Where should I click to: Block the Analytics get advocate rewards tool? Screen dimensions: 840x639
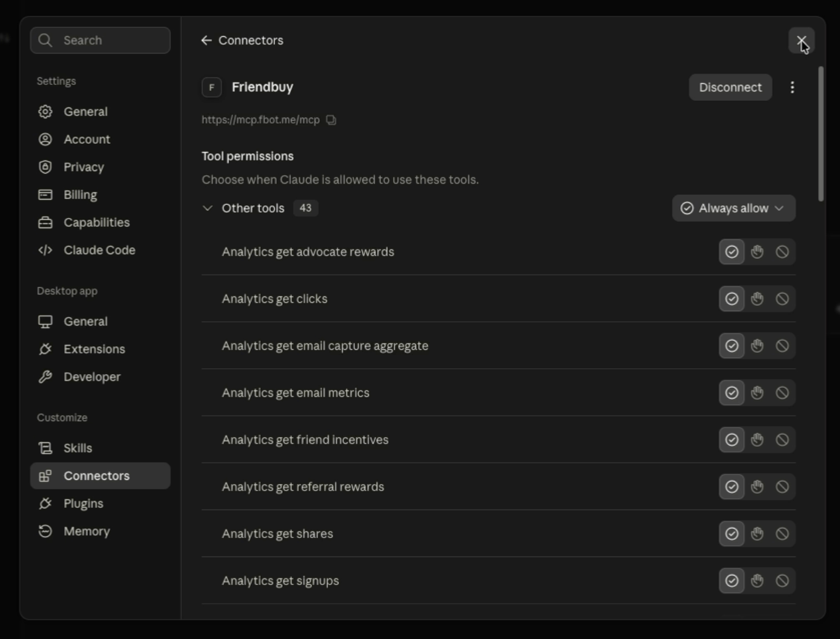coord(782,252)
